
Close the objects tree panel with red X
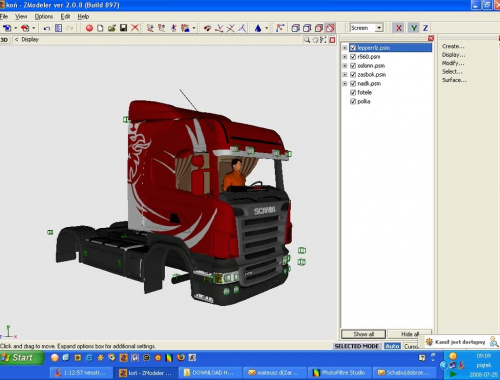point(431,38)
